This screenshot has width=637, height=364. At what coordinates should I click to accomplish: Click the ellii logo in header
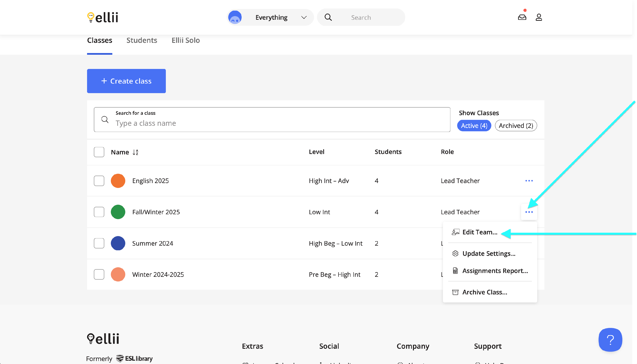tap(103, 17)
